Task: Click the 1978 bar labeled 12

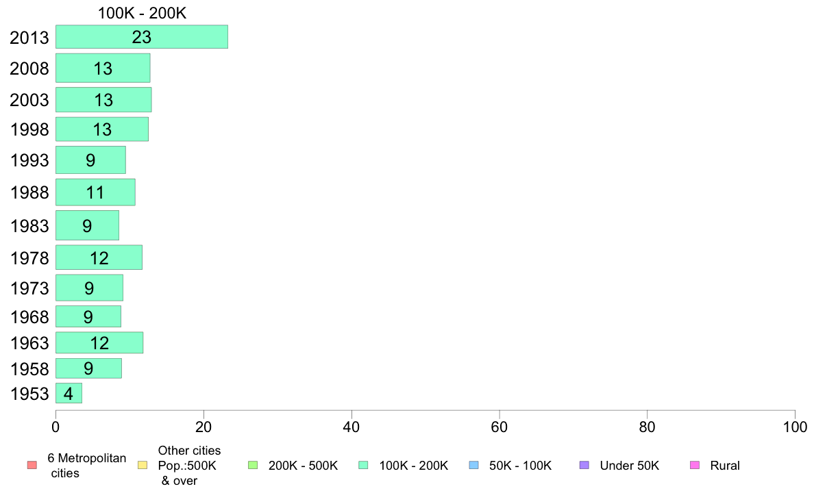Action: [x=99, y=257]
